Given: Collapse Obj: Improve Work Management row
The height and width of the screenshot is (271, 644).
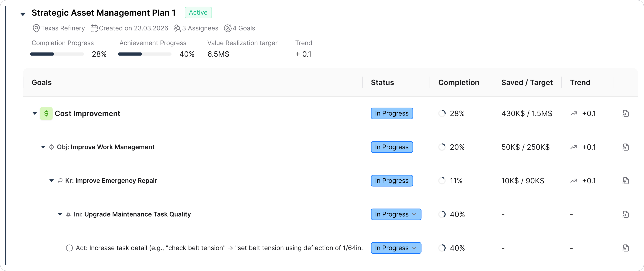Looking at the screenshot, I should (43, 147).
